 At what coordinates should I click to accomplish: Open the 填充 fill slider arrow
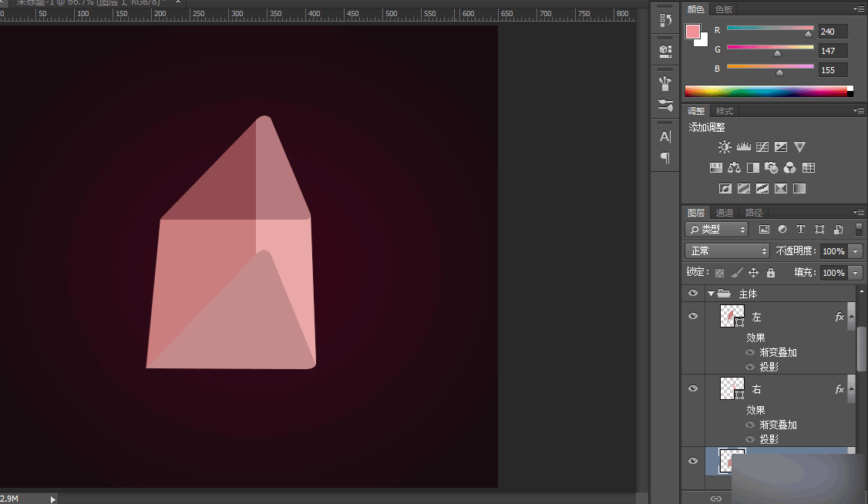coord(856,273)
